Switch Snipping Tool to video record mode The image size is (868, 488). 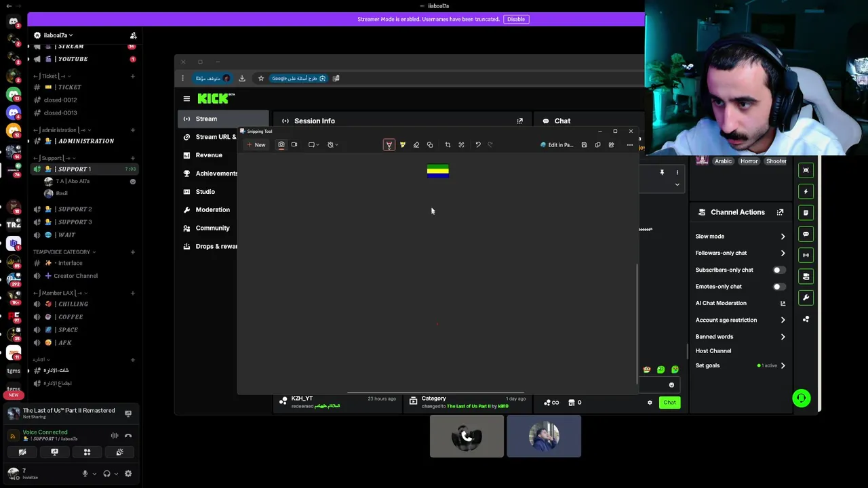294,144
